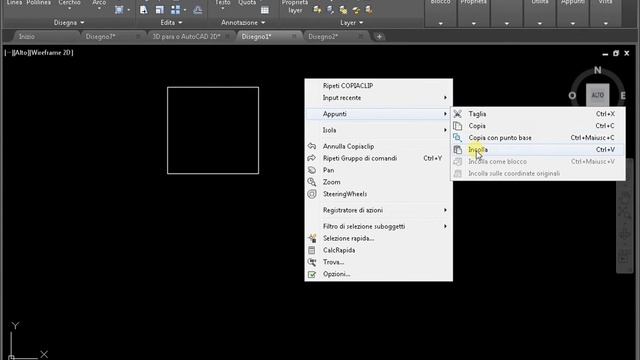Open the Blocco panel dropdown arrow

click(x=440, y=24)
